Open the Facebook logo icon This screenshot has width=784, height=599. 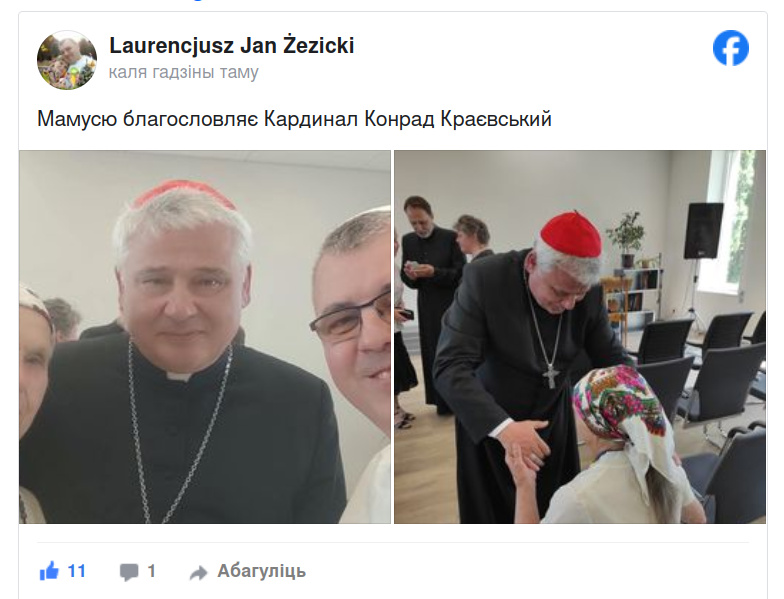pos(730,48)
